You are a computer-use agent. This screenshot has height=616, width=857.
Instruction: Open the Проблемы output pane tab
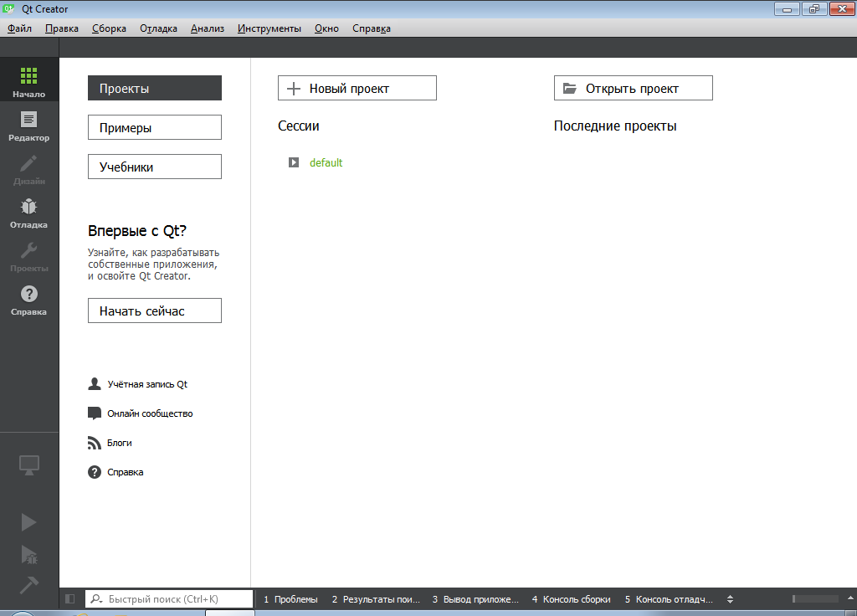tap(291, 599)
